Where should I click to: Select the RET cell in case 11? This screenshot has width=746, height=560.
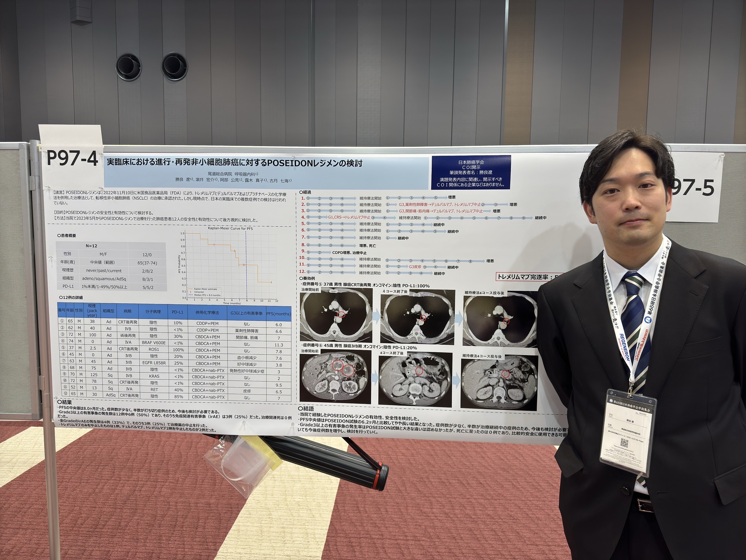[154, 390]
